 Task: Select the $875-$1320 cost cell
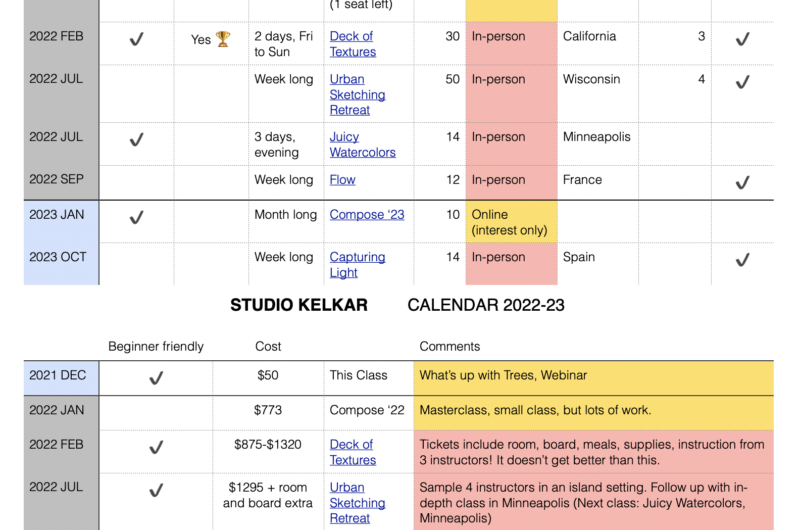click(x=268, y=451)
